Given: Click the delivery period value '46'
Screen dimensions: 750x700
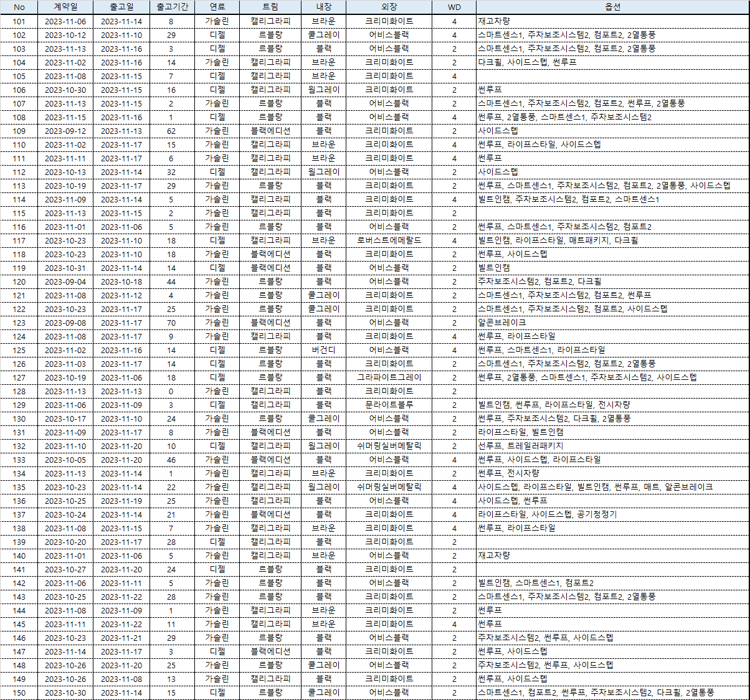Looking at the screenshot, I should (x=171, y=460).
